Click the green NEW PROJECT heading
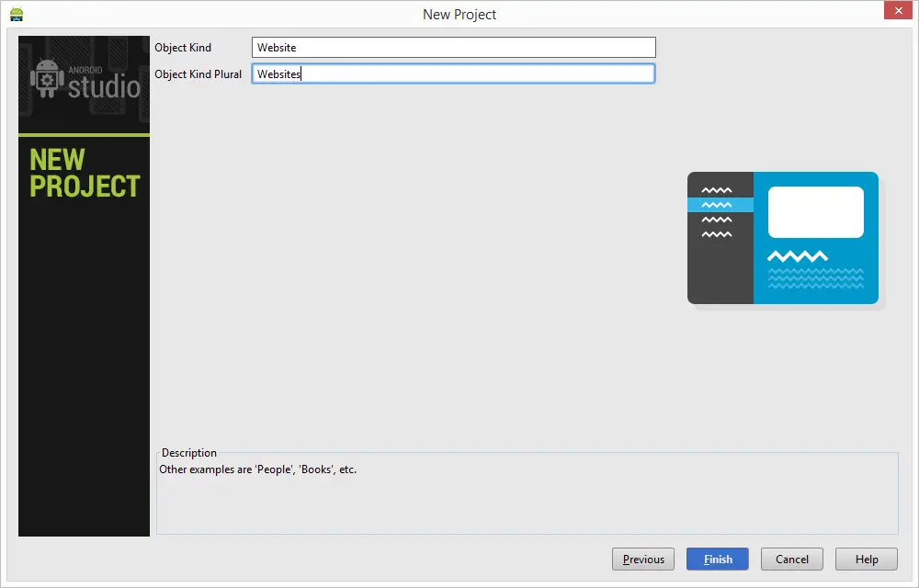The width and height of the screenshot is (919, 588). 84,174
